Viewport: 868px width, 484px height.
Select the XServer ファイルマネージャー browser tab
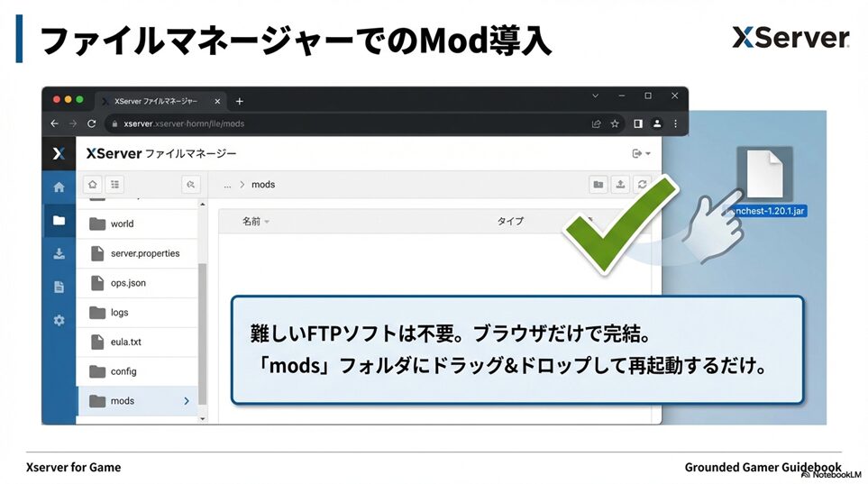point(155,101)
